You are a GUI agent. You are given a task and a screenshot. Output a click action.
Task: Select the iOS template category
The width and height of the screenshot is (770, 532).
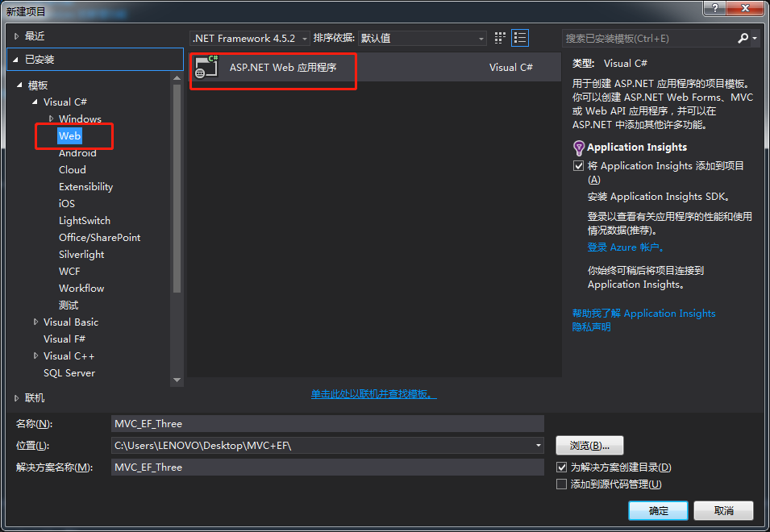click(67, 204)
